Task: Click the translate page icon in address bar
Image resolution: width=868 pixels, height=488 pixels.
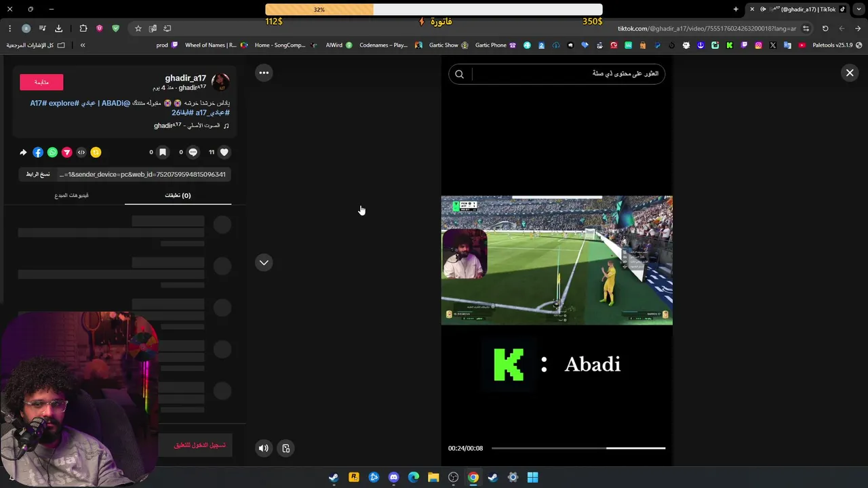Action: [x=153, y=28]
